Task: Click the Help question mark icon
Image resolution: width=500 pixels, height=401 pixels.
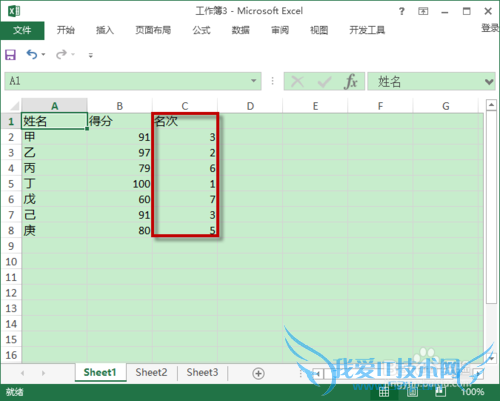Action: click(x=402, y=11)
